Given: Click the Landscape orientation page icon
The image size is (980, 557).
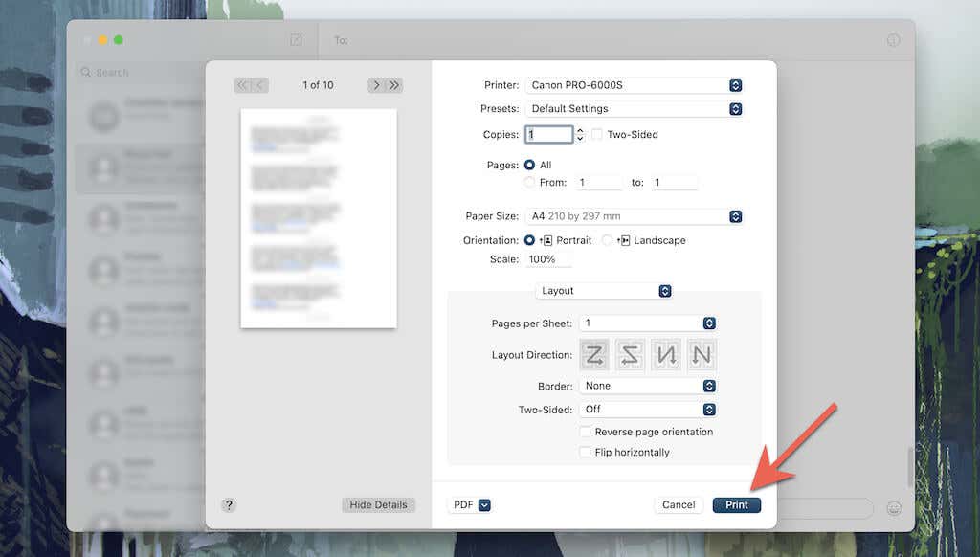Looking at the screenshot, I should click(624, 240).
